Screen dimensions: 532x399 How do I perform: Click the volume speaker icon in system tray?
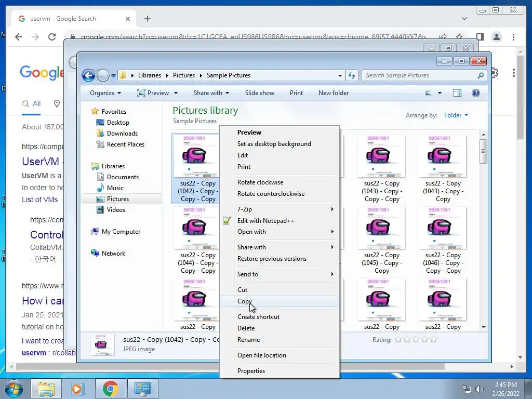pos(480,389)
